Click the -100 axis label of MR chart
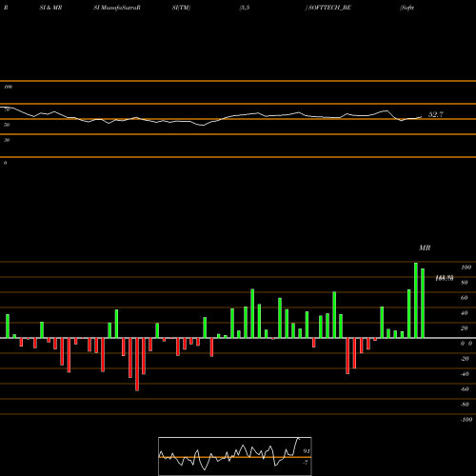 point(466,420)
